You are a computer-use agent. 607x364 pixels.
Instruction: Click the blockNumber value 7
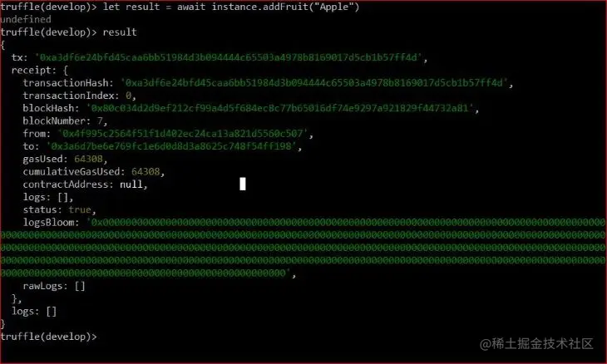[x=100, y=121]
